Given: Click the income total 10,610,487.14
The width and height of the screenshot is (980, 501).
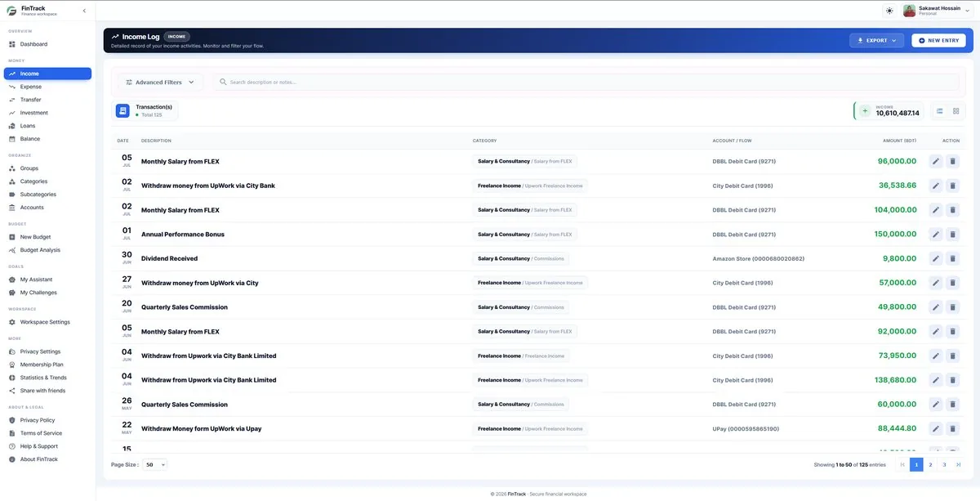Looking at the screenshot, I should coord(898,114).
